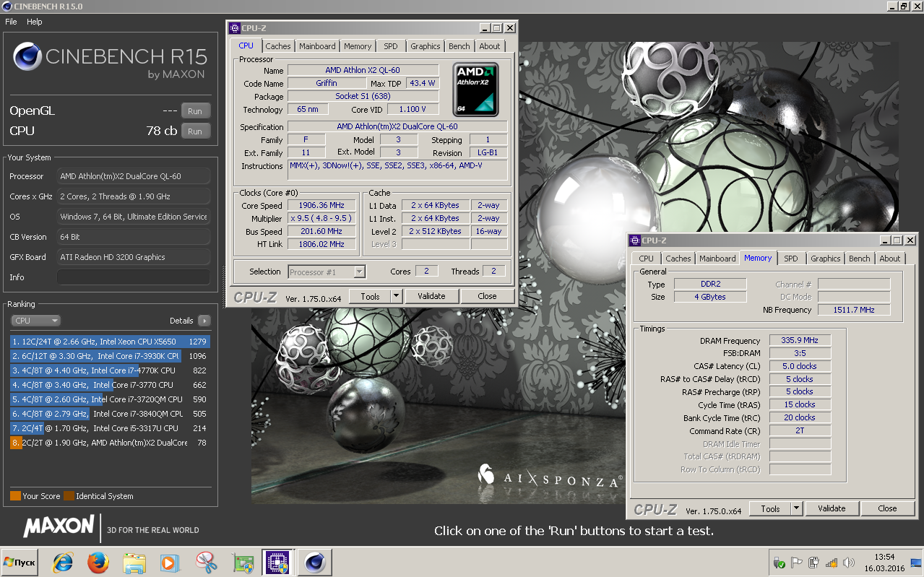Switch to SPD tab in CPU window

[391, 46]
